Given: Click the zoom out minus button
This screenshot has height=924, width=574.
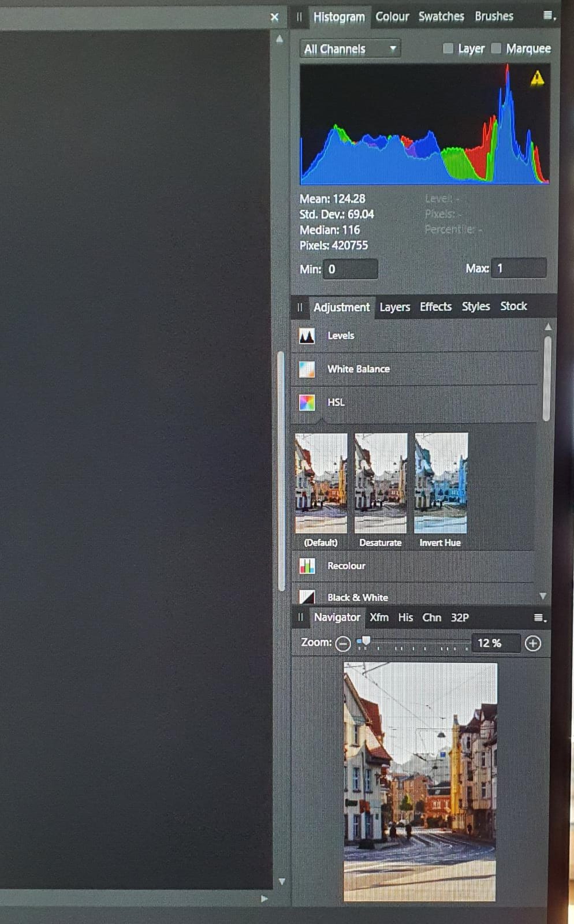Looking at the screenshot, I should click(342, 643).
